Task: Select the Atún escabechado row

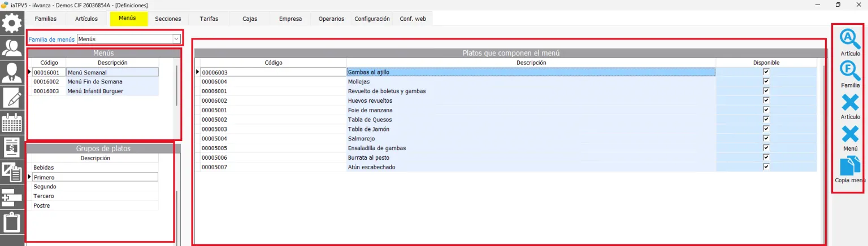Action: coord(509,167)
